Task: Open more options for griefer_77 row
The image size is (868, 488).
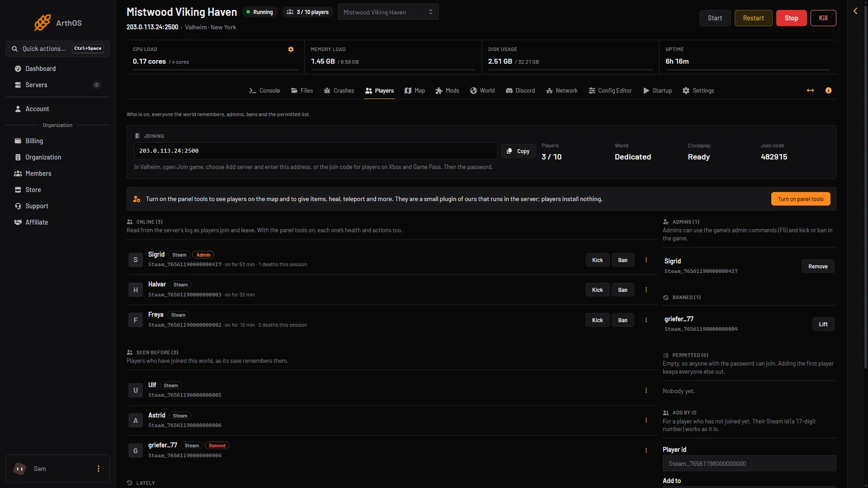Action: pos(646,450)
